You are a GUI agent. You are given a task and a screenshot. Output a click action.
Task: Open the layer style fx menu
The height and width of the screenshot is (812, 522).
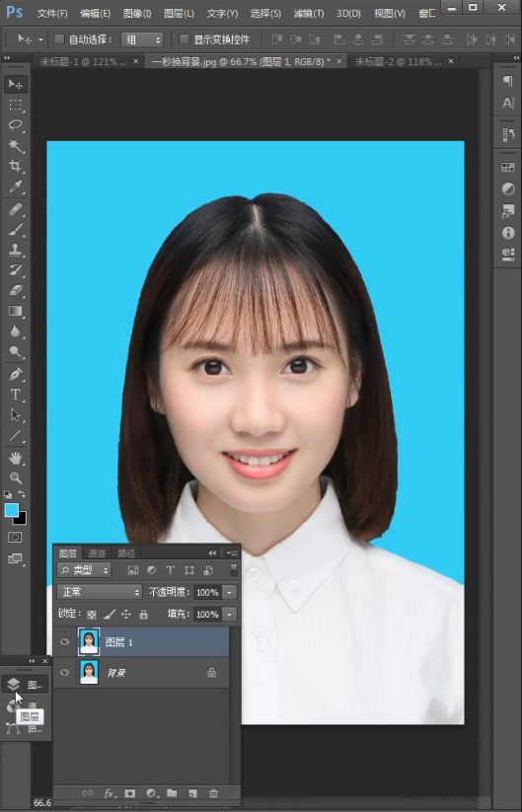(110, 793)
